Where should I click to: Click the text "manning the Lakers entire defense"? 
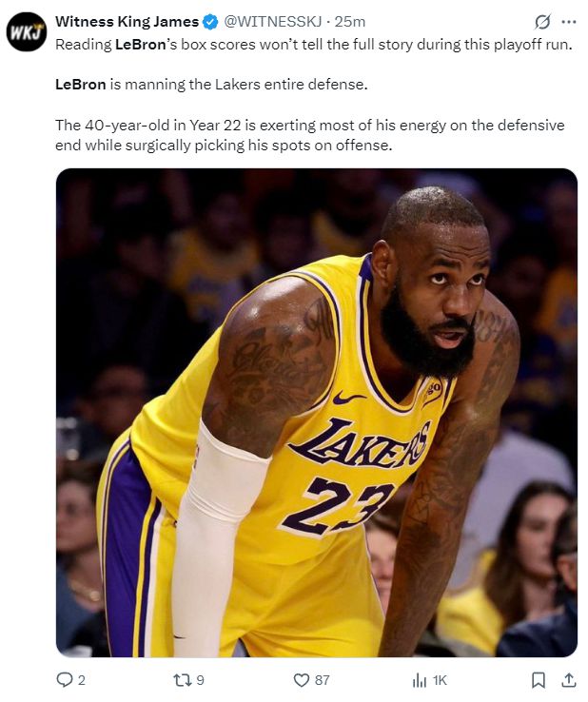pyautogui.click(x=245, y=84)
